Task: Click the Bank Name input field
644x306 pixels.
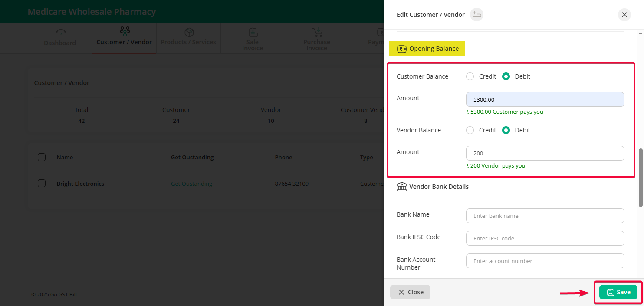Action: (x=545, y=216)
